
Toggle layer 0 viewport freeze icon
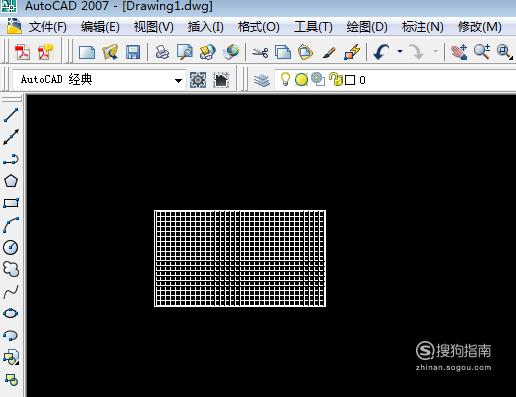tap(318, 79)
